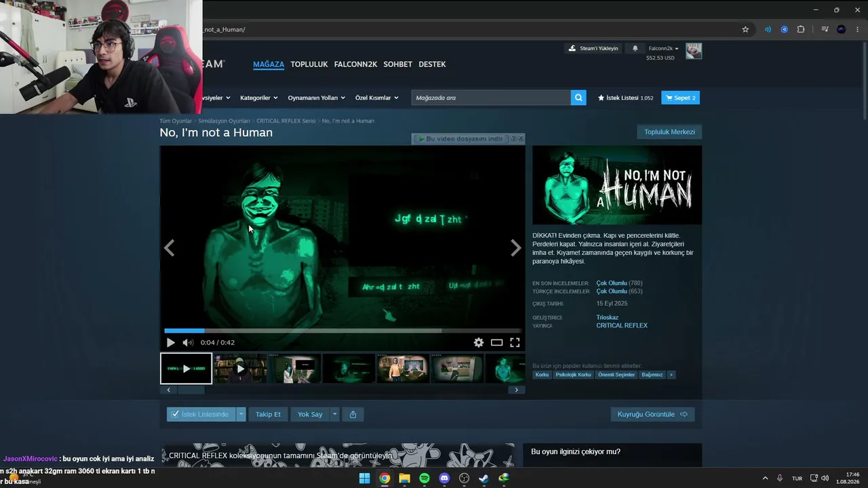Viewport: 868px width, 488px height.
Task: Select the first trailer thumbnail
Action: (x=186, y=369)
